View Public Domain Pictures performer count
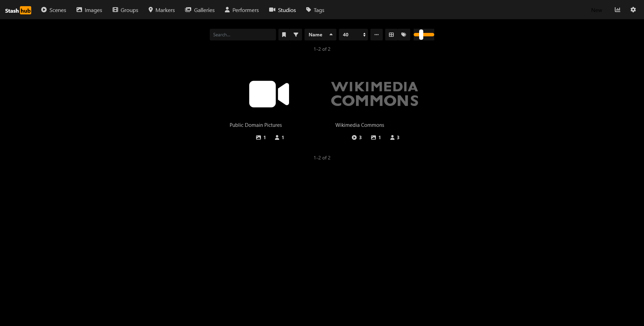The image size is (644, 326). point(279,137)
